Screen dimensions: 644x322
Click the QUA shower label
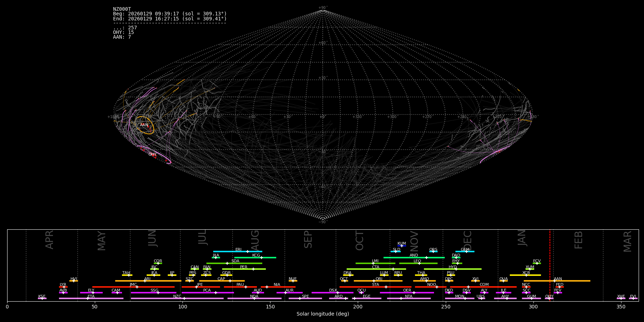click(x=503, y=279)
